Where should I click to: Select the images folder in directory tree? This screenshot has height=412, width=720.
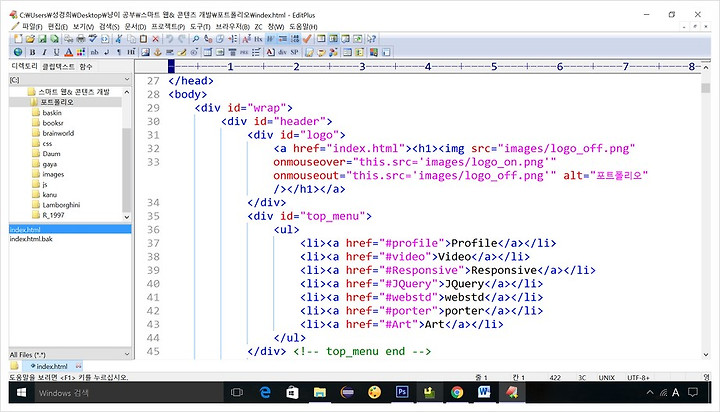tap(53, 174)
